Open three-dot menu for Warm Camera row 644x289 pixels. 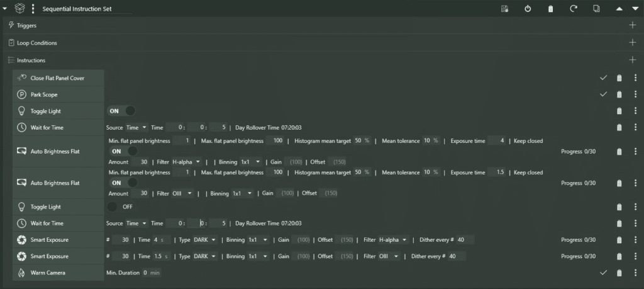click(x=635, y=273)
